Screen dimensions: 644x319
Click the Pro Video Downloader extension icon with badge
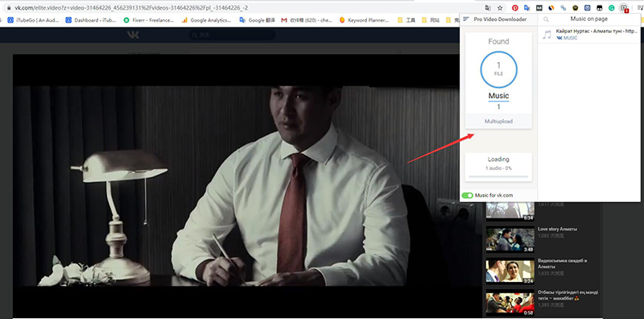click(625, 8)
